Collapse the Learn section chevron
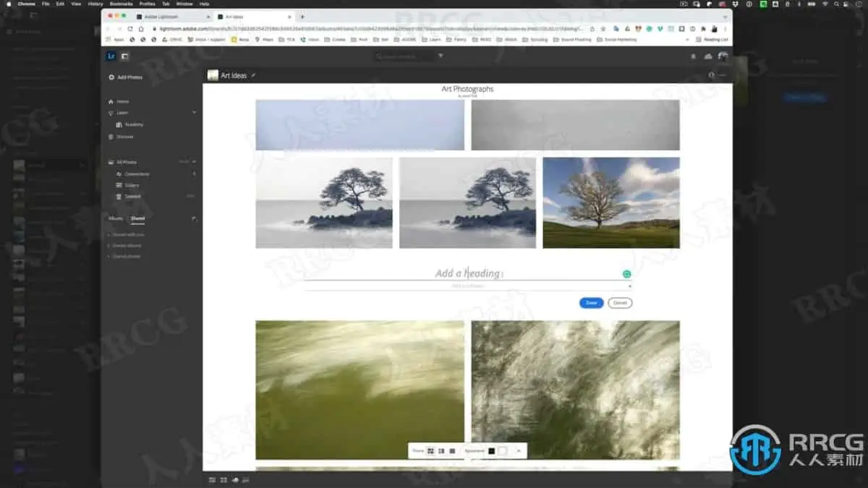Screen dimensions: 868x488 pos(194,113)
